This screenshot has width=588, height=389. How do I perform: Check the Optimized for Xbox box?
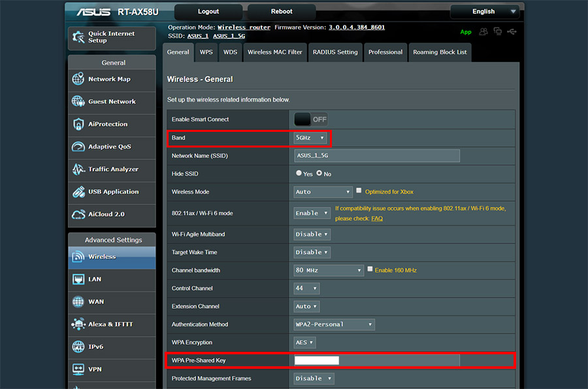tap(359, 191)
